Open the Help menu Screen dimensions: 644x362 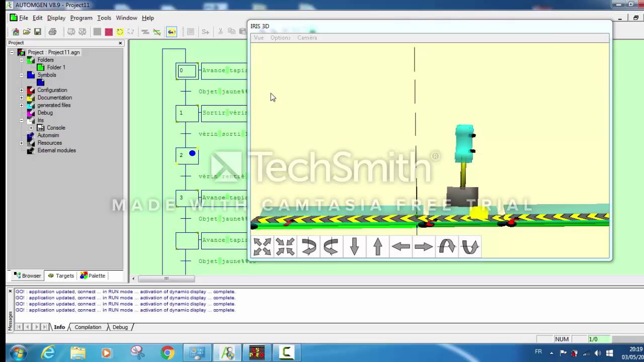pyautogui.click(x=148, y=18)
